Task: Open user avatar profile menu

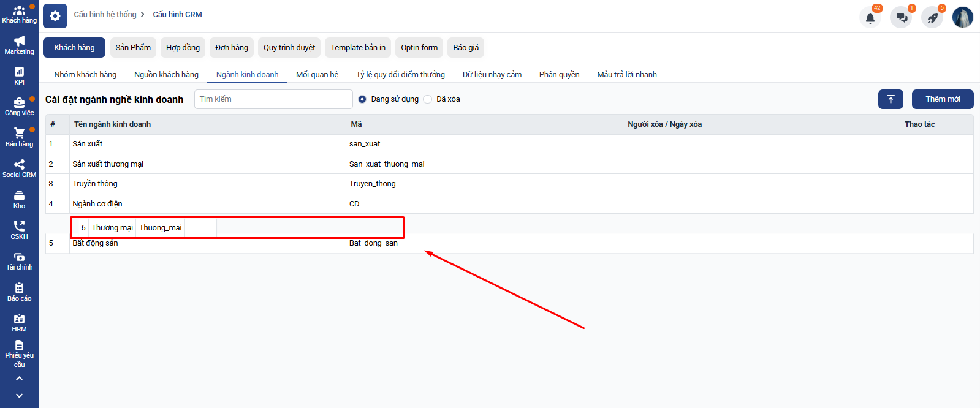Action: click(x=962, y=17)
